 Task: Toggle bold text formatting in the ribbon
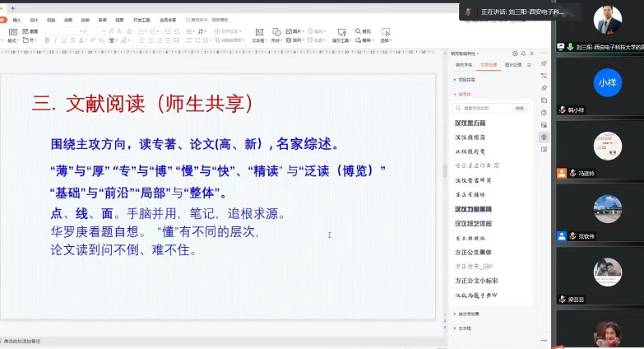pos(48,40)
